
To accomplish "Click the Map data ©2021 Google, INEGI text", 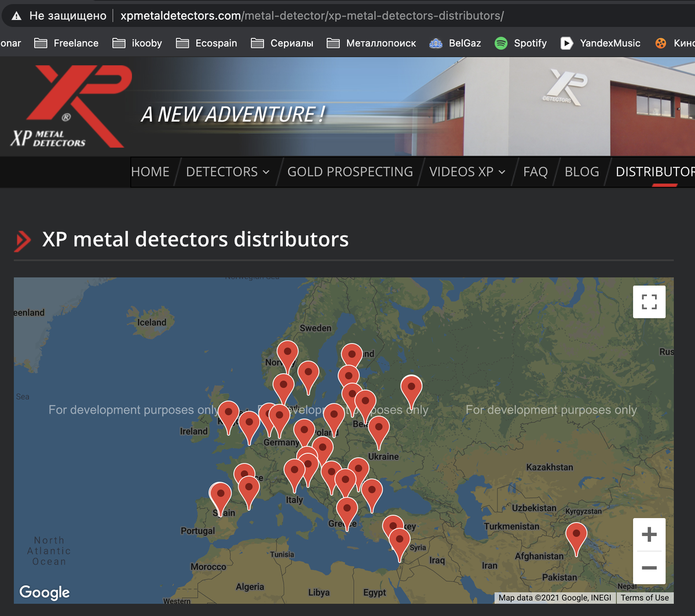I will tap(555, 597).
